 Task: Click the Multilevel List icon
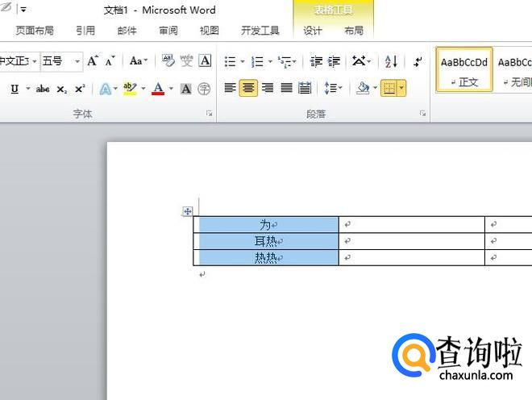pos(285,61)
